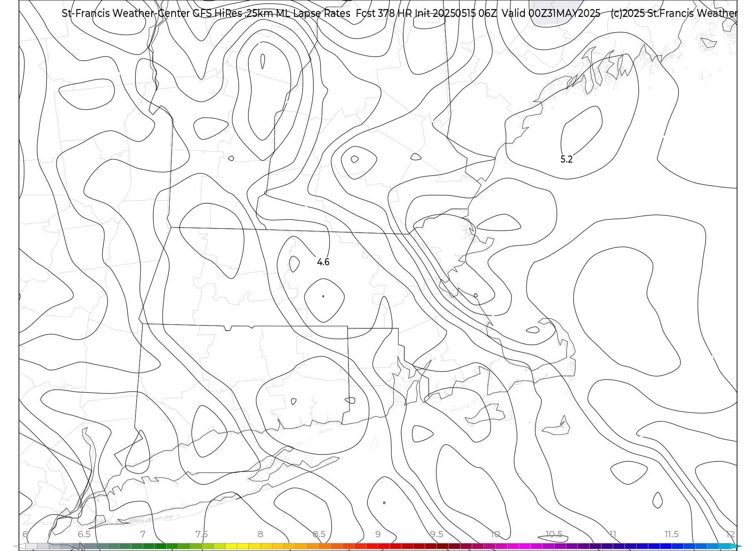Click the 12 label on the color scale
Image resolution: width=756 pixels, height=551 pixels.
tap(730, 534)
